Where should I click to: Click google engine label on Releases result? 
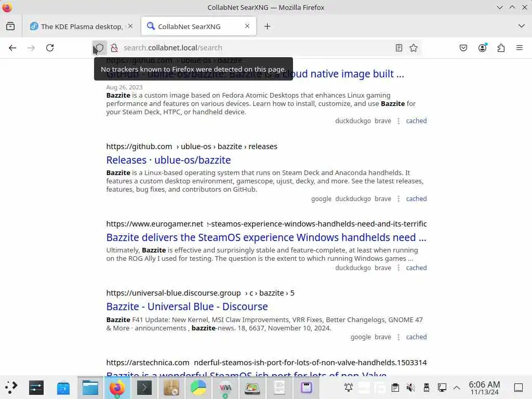(x=321, y=199)
